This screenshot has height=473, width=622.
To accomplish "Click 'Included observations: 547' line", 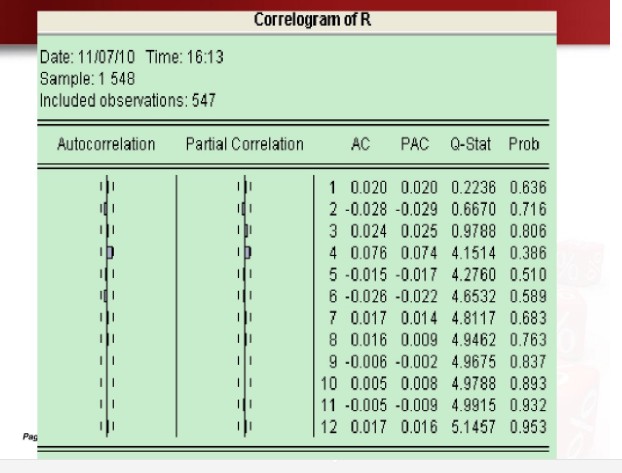I will pyautogui.click(x=128, y=100).
